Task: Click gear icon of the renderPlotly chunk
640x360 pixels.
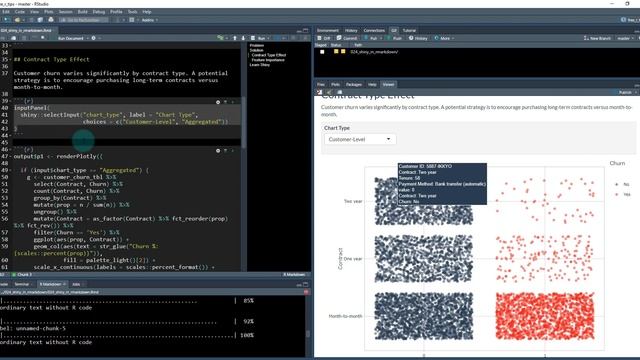Action: tap(218, 151)
